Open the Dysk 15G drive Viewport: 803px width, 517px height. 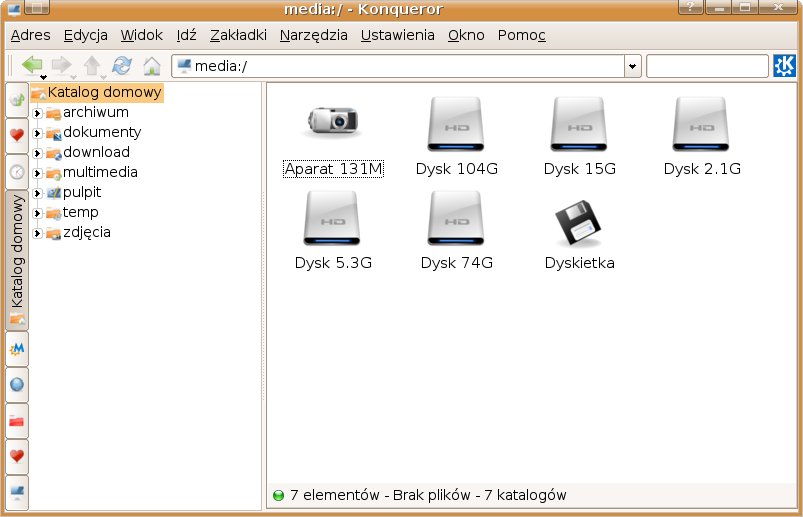click(579, 137)
